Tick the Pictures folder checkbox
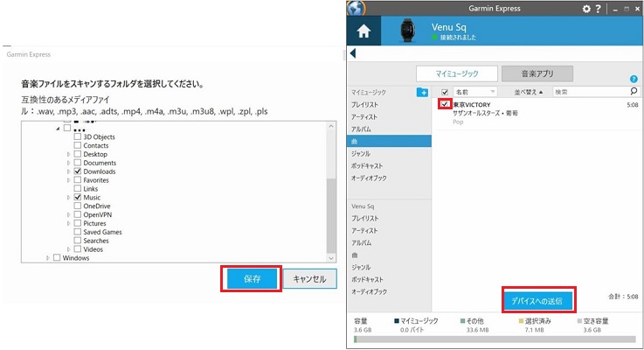Viewport: 644px width, 350px height. (x=77, y=223)
